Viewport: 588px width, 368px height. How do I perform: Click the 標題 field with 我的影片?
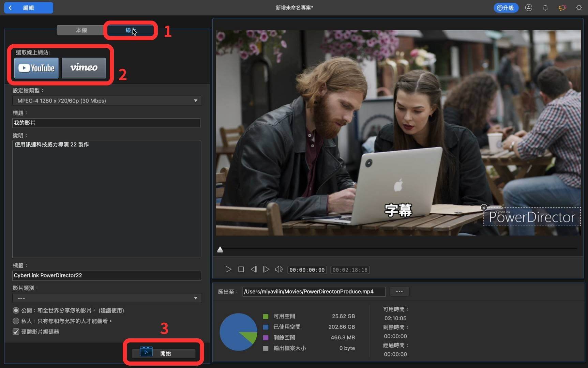point(106,123)
